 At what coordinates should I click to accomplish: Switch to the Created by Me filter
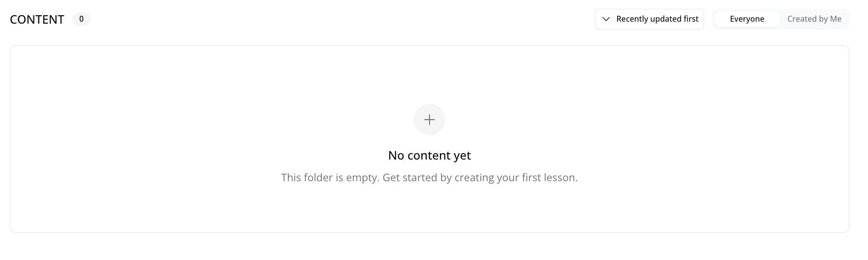point(814,19)
